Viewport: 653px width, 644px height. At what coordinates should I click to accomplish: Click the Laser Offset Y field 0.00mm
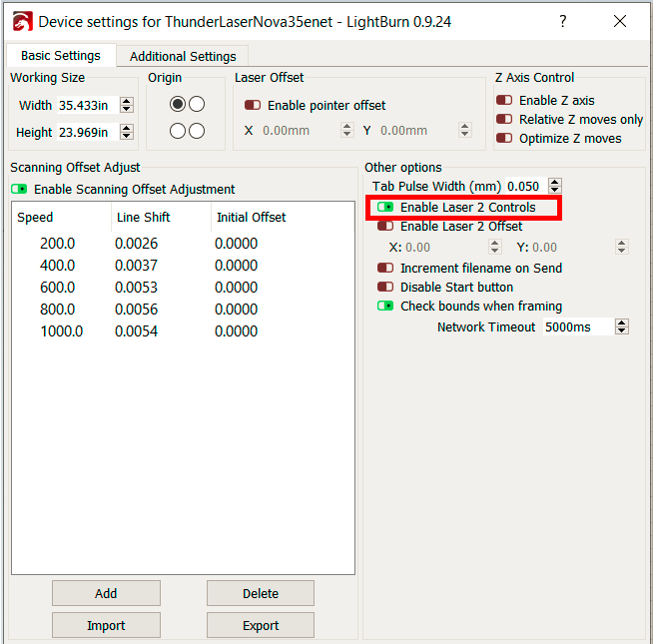coord(417,131)
